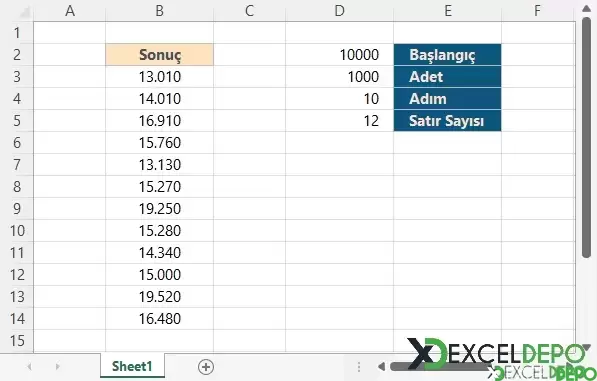Screen dimensions: 597x381
Task: Select row 9 header
Action: (x=17, y=209)
